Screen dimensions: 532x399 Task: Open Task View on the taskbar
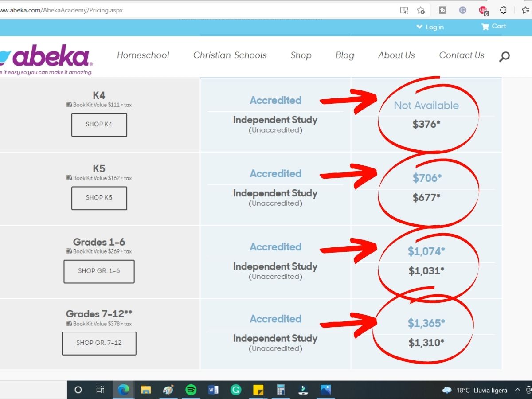(x=100, y=390)
